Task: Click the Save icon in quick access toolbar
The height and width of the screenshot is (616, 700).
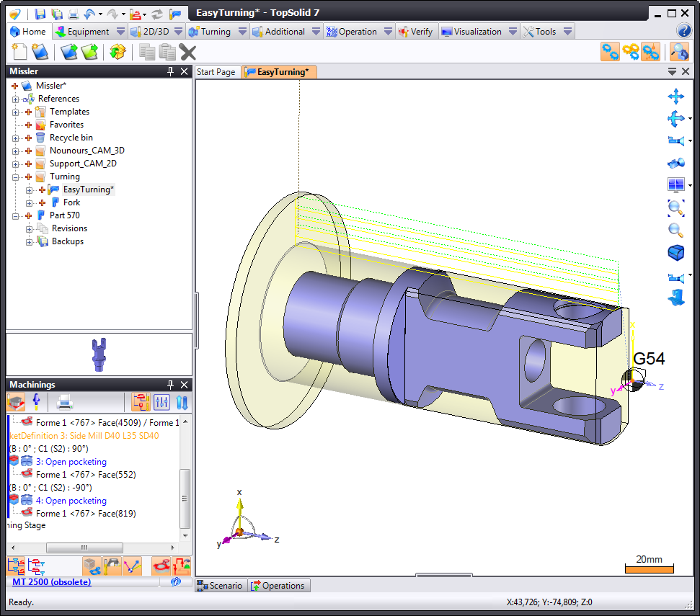Action: 40,14
